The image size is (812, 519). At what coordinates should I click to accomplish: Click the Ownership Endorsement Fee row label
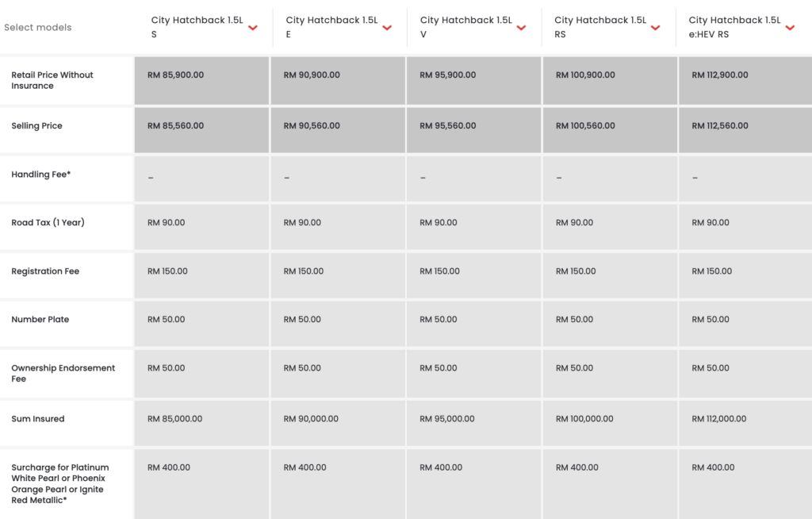click(x=63, y=374)
